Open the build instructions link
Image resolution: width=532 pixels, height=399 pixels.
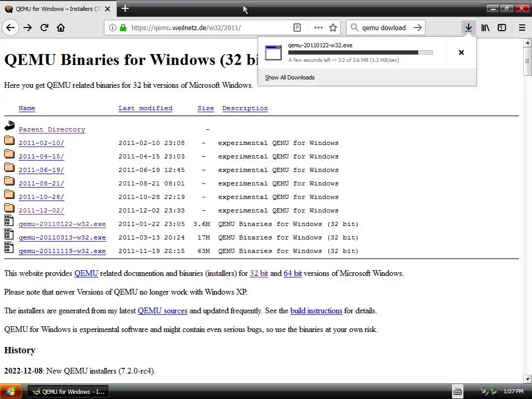click(316, 311)
